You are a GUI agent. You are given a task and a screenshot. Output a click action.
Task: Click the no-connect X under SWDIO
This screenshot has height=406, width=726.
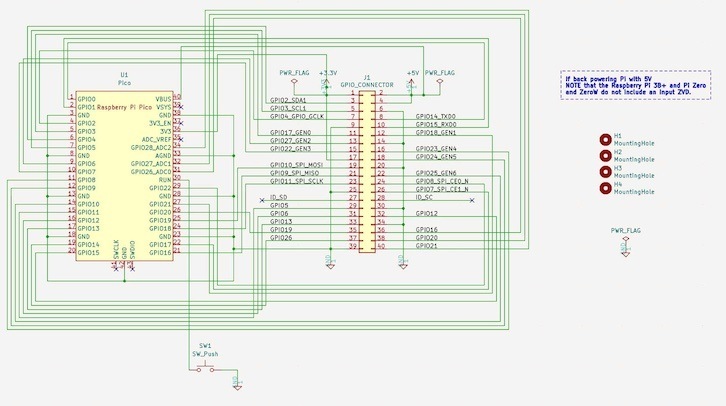pyautogui.click(x=132, y=269)
